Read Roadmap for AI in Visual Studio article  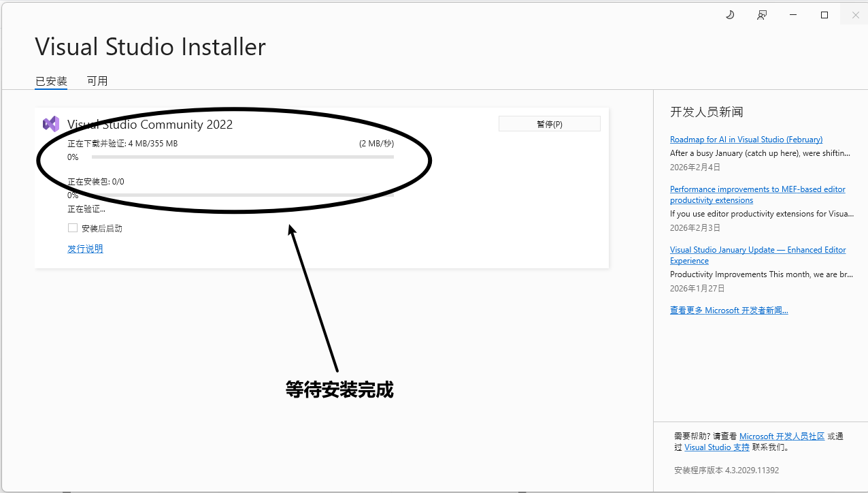746,140
